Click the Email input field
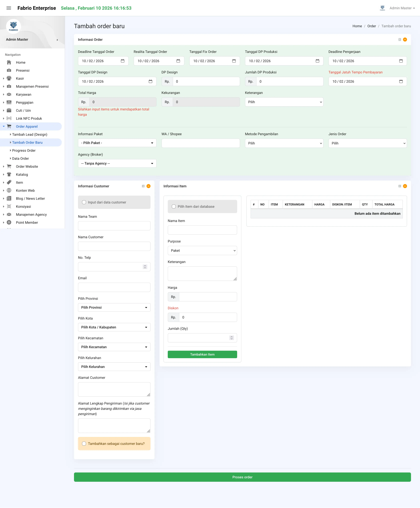 (114, 287)
